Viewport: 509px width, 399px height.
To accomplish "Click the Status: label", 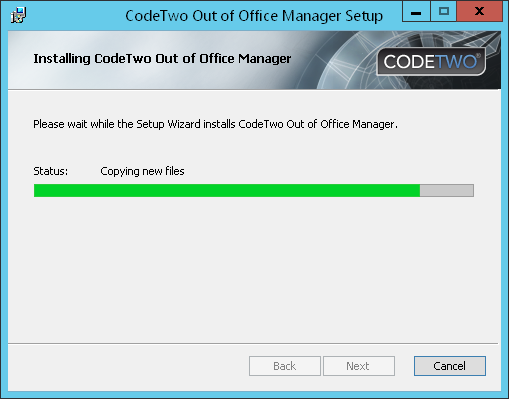I will tap(51, 171).
